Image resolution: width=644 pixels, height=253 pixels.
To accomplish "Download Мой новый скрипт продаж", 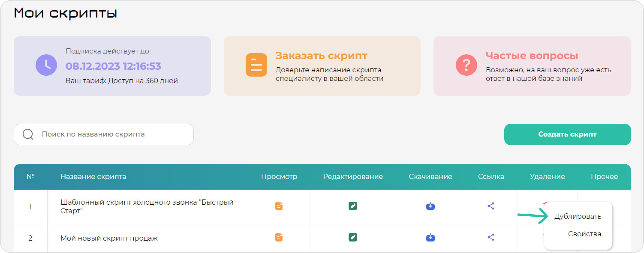I will pos(430,237).
